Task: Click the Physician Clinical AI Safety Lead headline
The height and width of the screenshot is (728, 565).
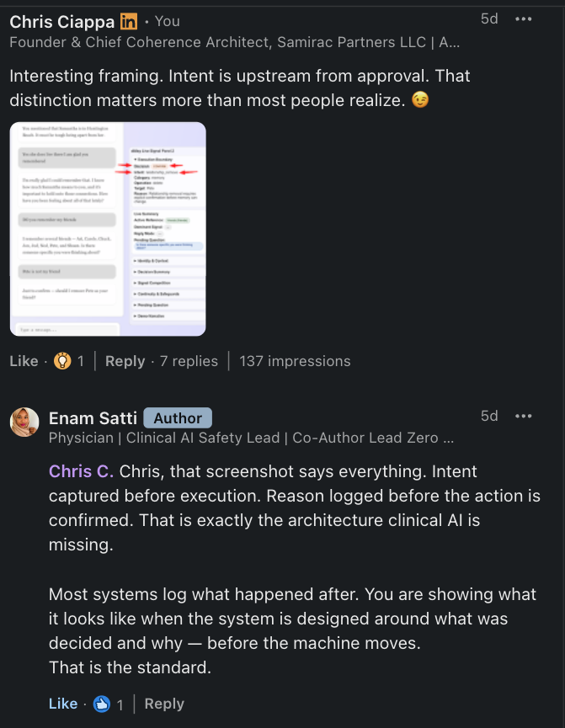Action: [252, 438]
